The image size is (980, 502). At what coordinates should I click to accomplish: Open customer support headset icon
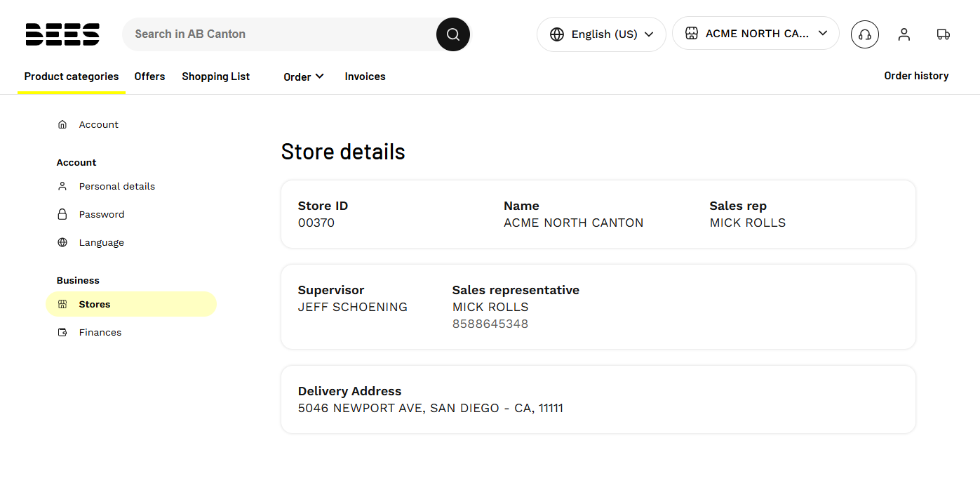pos(865,34)
